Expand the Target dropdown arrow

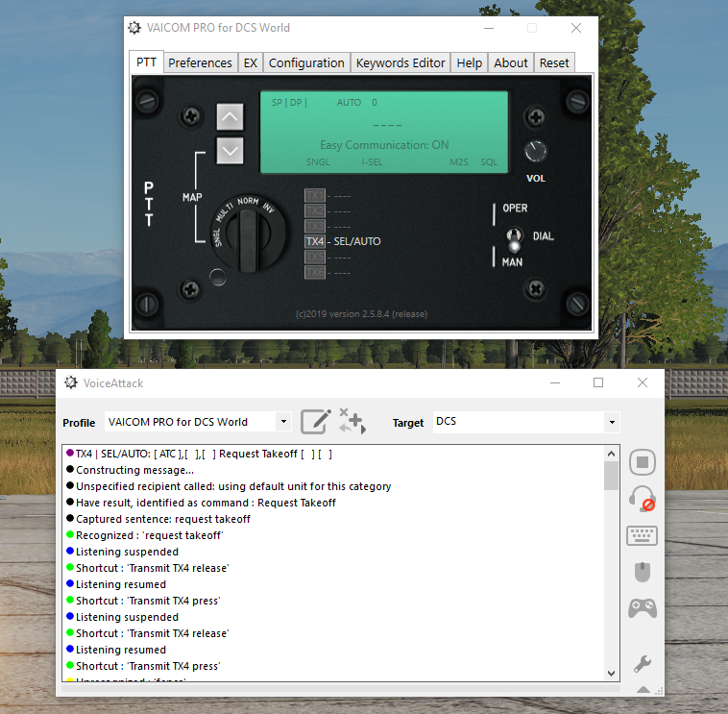(612, 422)
